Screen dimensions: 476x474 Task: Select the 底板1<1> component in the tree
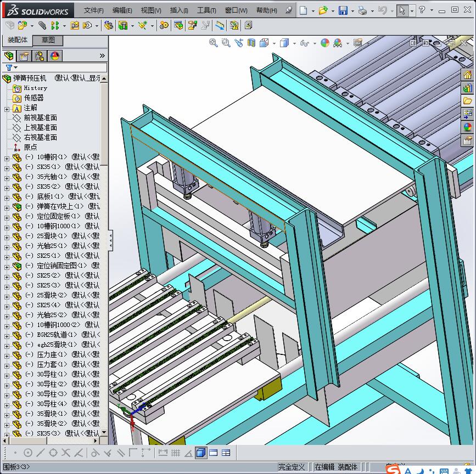pos(51,196)
